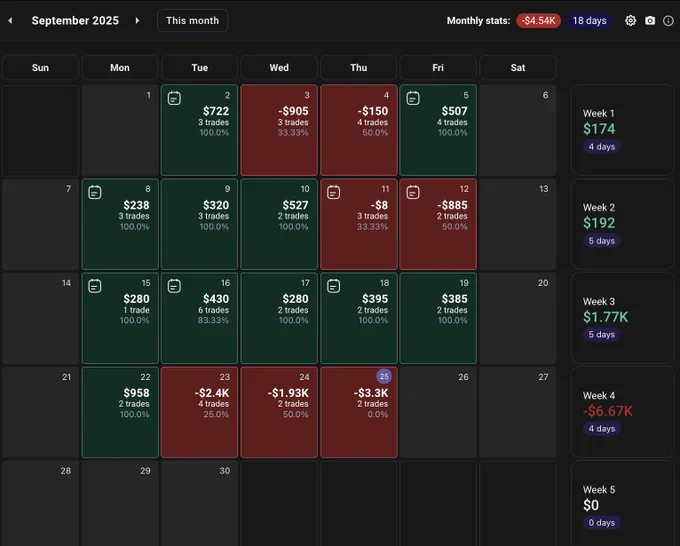
Task: Click the 18 days monthly badge
Action: (x=589, y=20)
